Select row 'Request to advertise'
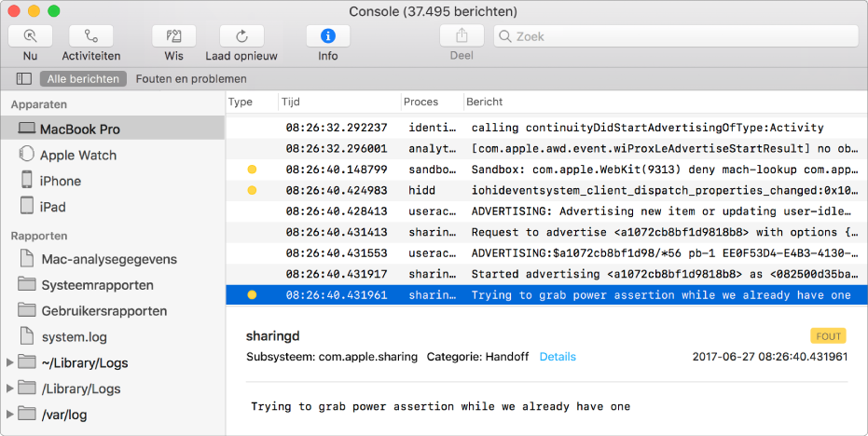This screenshot has height=436, width=868. point(547,232)
